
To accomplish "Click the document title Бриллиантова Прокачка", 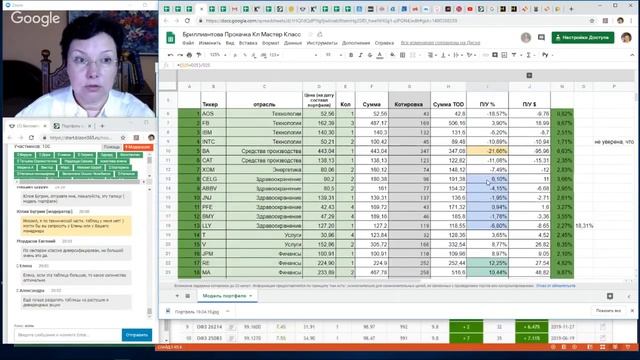I will 242,34.
